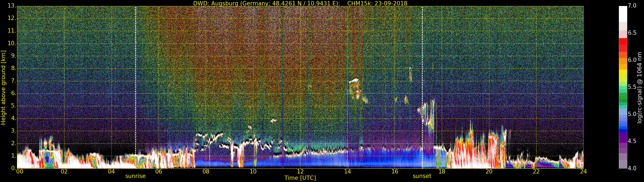Screen dimensions: 644x182
Task: Click the '0.' height tick label
Action: pyautogui.click(x=14, y=168)
